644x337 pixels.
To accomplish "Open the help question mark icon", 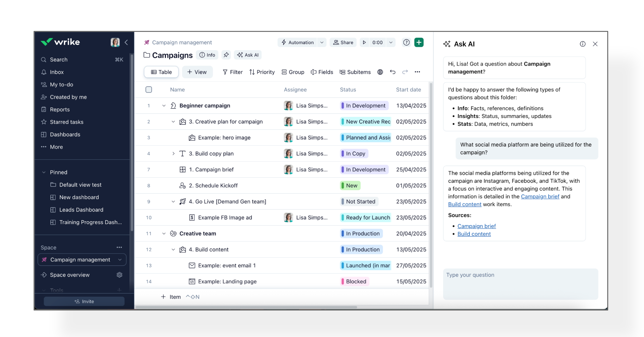I will pyautogui.click(x=406, y=42).
